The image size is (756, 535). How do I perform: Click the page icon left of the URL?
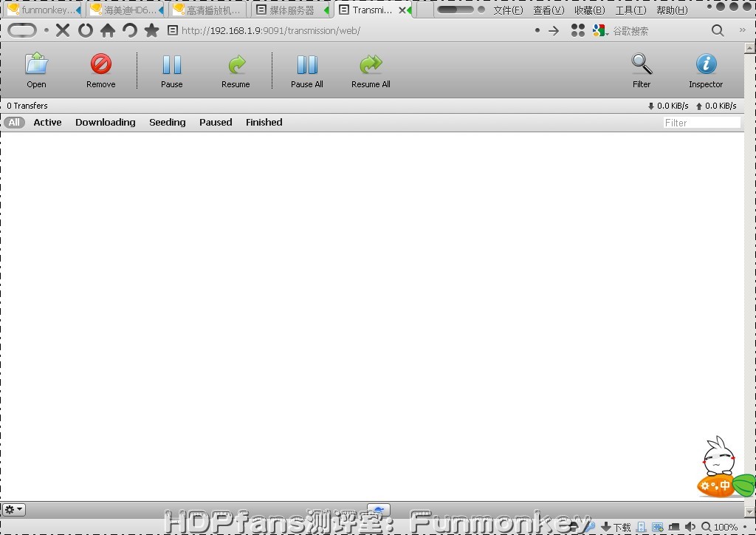tap(172, 30)
